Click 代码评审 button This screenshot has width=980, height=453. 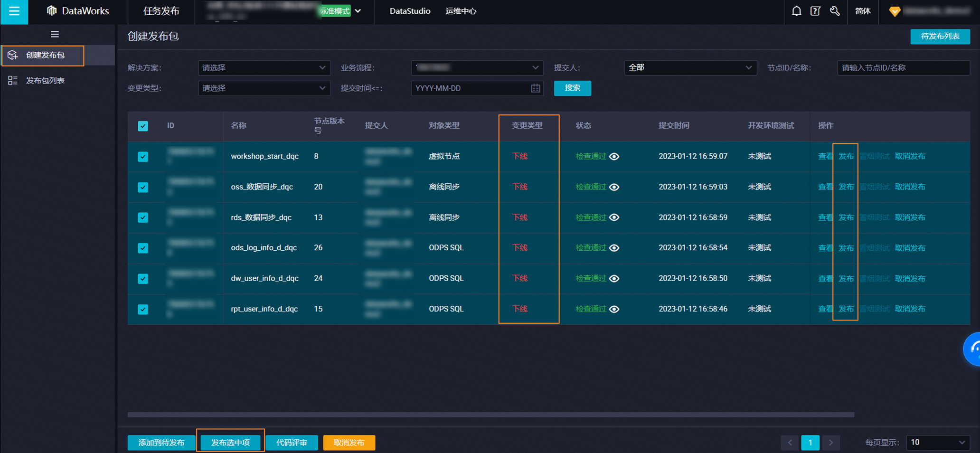click(292, 443)
